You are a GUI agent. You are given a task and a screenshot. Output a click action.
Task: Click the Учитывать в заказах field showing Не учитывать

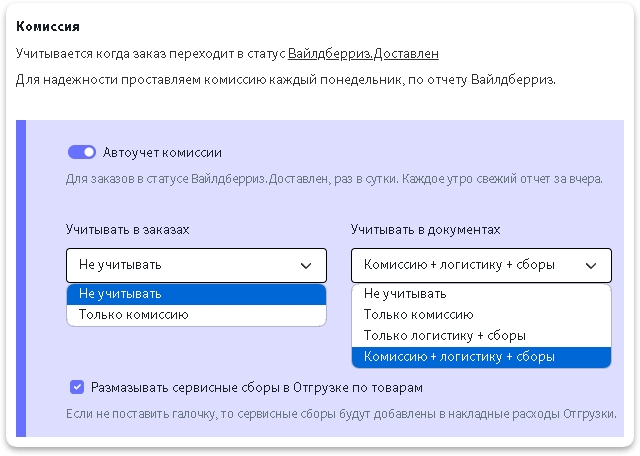(x=180, y=266)
